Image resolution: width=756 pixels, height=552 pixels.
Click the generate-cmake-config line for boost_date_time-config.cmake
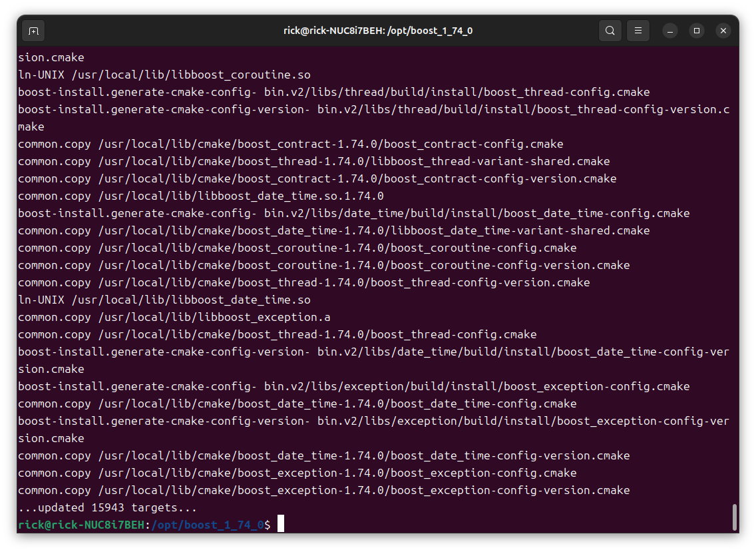(x=354, y=213)
